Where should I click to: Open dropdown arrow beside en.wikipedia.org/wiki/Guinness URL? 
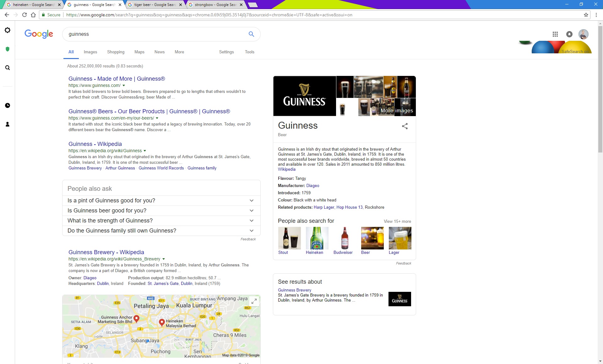(145, 151)
